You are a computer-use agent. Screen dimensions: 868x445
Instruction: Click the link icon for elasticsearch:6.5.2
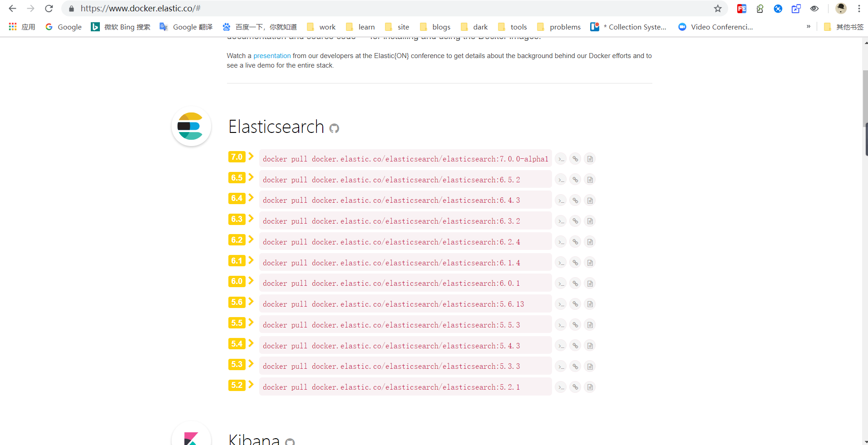point(575,180)
